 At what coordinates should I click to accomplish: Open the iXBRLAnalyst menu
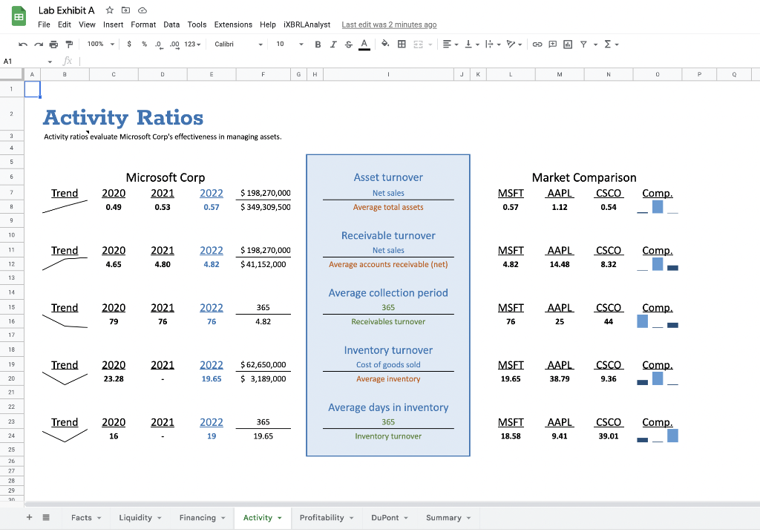[x=307, y=24]
